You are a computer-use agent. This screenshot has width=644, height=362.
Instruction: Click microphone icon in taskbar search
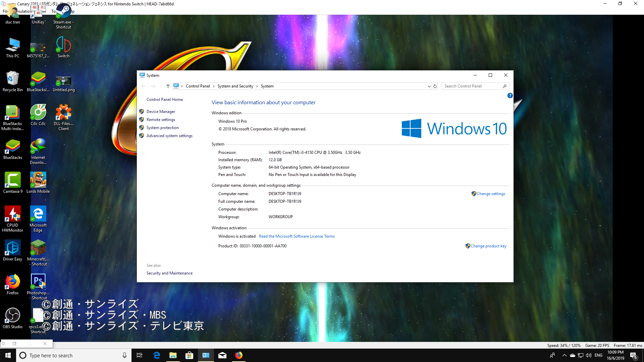(x=124, y=355)
